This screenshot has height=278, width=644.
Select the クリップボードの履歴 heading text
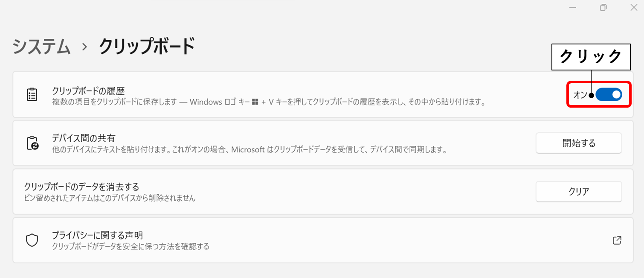tap(88, 91)
